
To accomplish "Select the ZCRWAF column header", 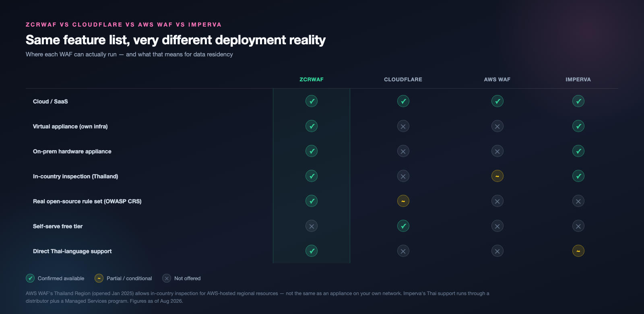I will (x=312, y=79).
